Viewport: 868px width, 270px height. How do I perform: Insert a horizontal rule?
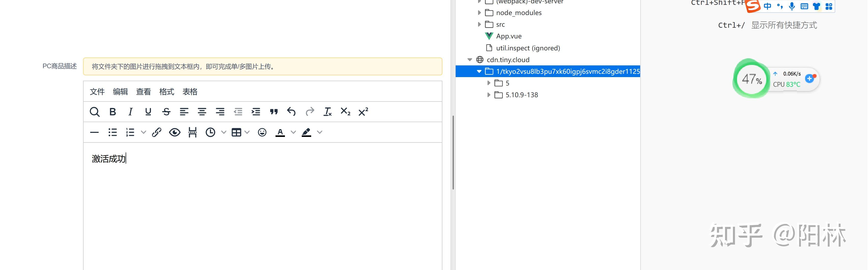[94, 132]
